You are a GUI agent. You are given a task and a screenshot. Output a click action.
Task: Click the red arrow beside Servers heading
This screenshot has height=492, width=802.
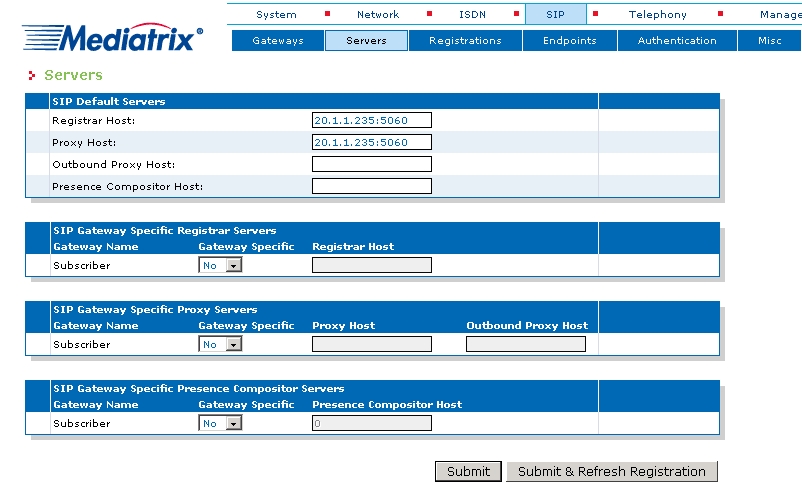click(x=32, y=76)
